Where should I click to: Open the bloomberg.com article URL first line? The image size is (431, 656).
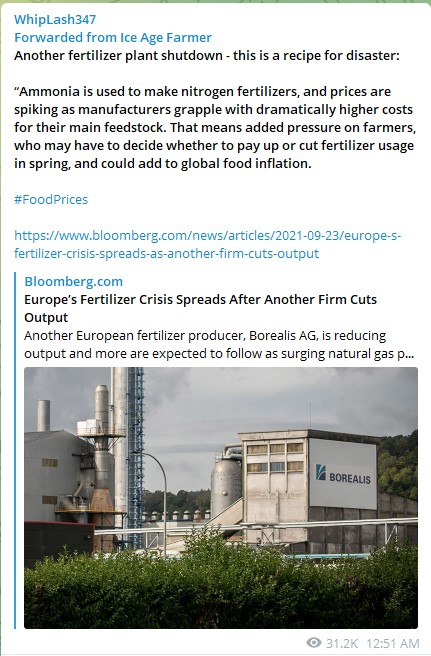pyautogui.click(x=208, y=236)
